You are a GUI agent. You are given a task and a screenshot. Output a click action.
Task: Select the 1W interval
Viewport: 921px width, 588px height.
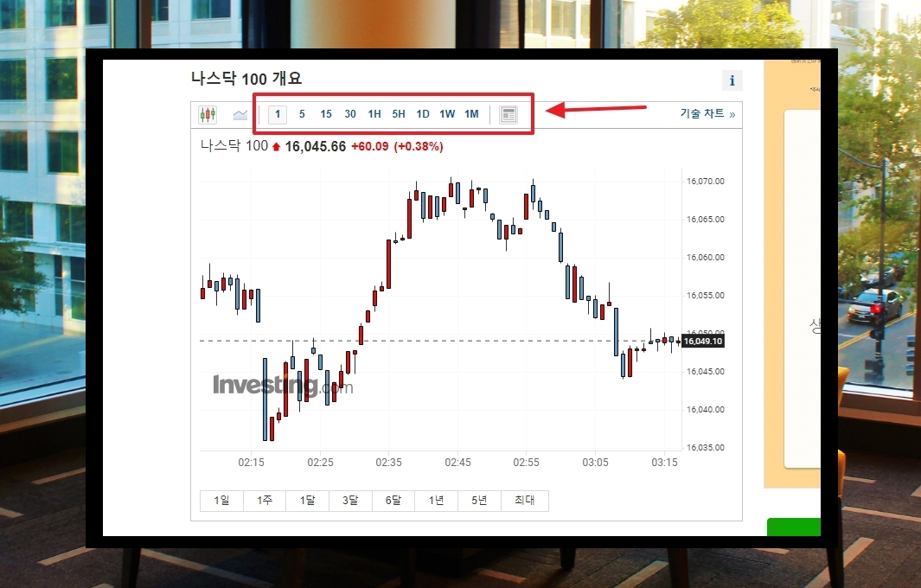tap(447, 114)
